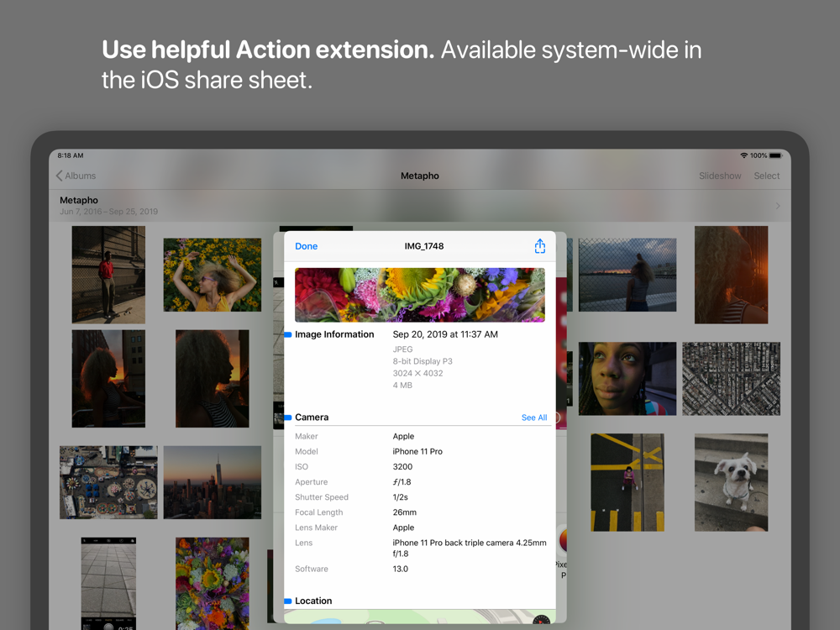840x630 pixels.
Task: Open the skyline at dusk photo
Action: click(x=213, y=482)
